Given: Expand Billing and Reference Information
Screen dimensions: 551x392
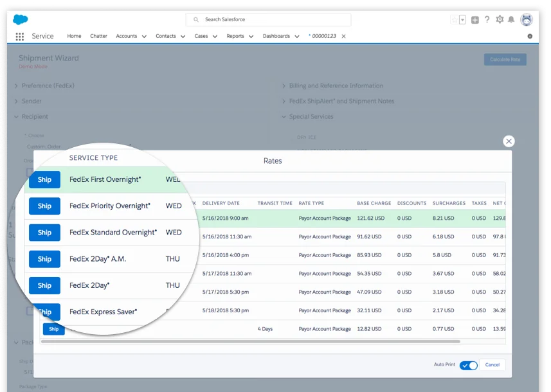Looking at the screenshot, I should 284,85.
